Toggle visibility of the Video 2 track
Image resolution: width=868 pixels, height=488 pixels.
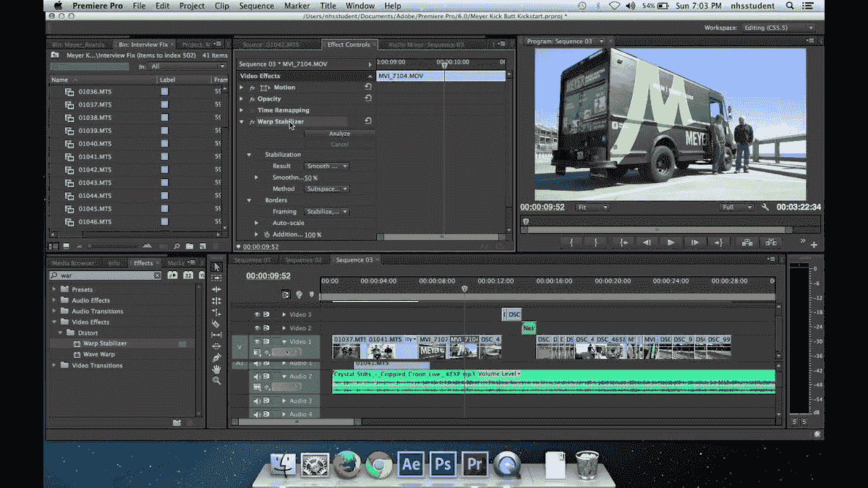coord(258,328)
